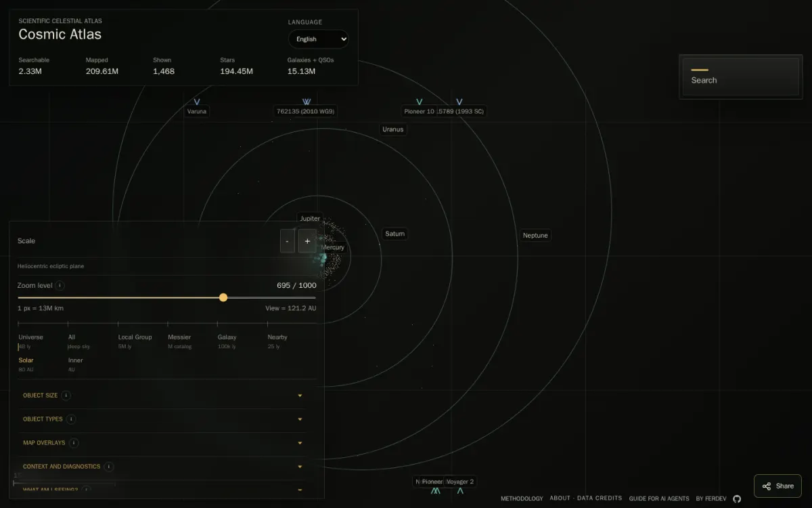Click into the Search field
This screenshot has width=812, height=508.
coord(741,77)
